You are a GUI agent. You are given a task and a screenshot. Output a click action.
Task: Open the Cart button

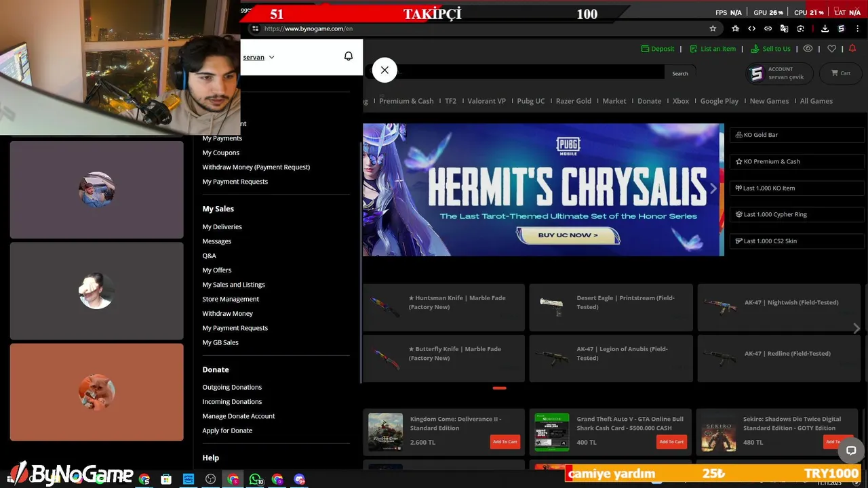840,73
